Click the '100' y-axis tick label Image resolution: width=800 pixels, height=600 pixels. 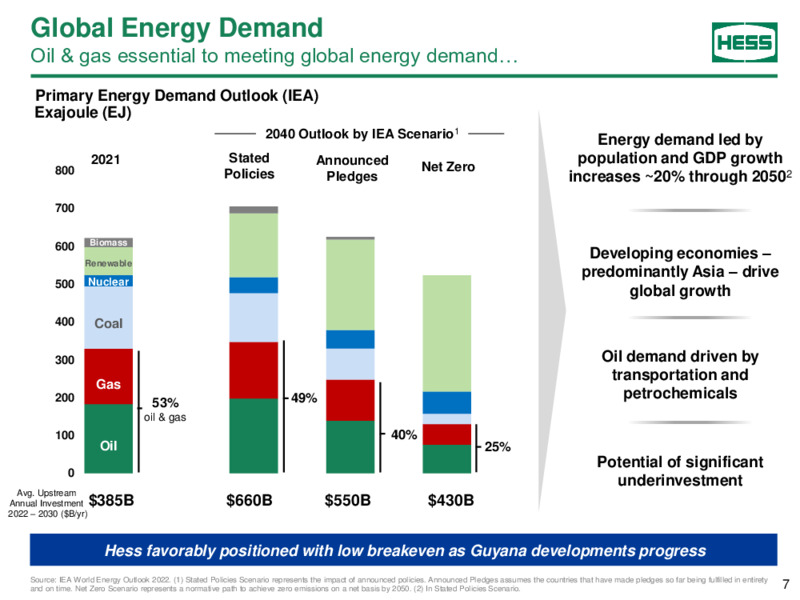[x=65, y=435]
